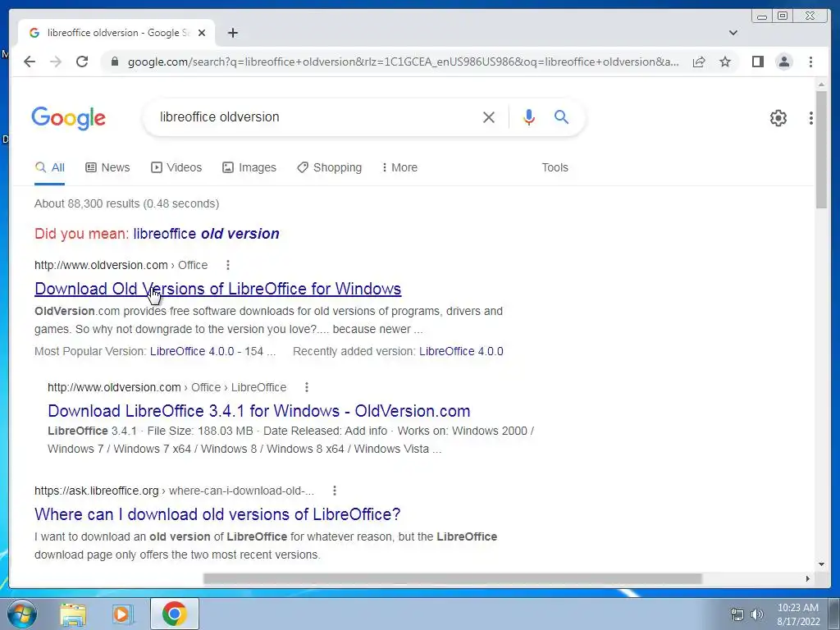
Task: Open Google quick settings gear
Action: (x=778, y=118)
